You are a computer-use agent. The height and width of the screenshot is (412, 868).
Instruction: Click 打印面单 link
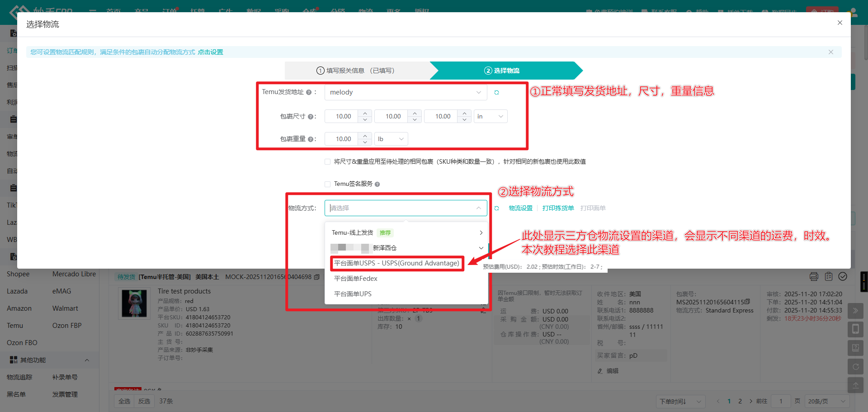point(593,208)
